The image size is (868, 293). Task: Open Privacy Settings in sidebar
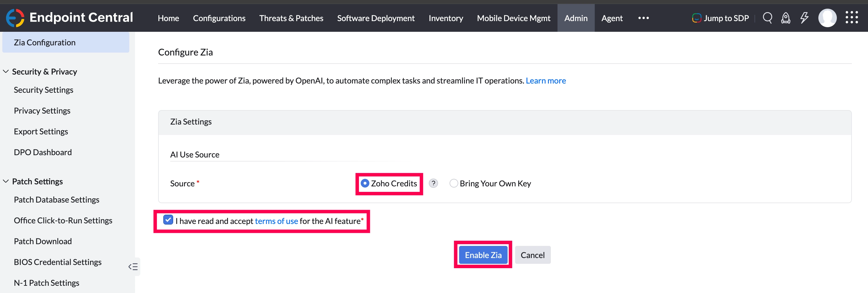[x=42, y=111]
